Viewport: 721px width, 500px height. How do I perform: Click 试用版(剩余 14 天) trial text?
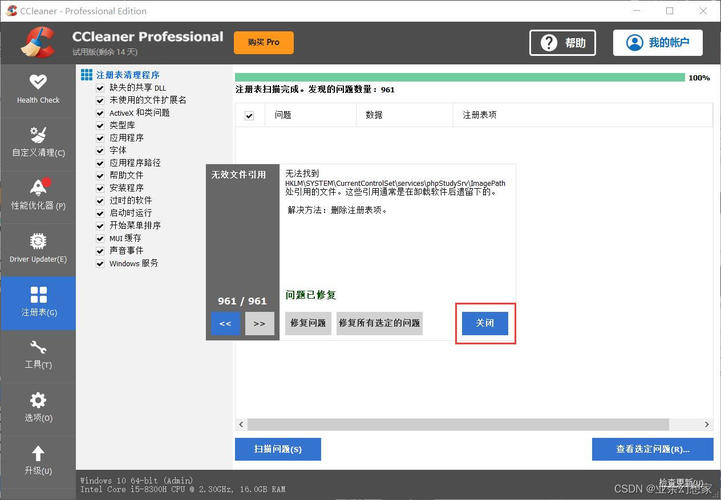[105, 52]
